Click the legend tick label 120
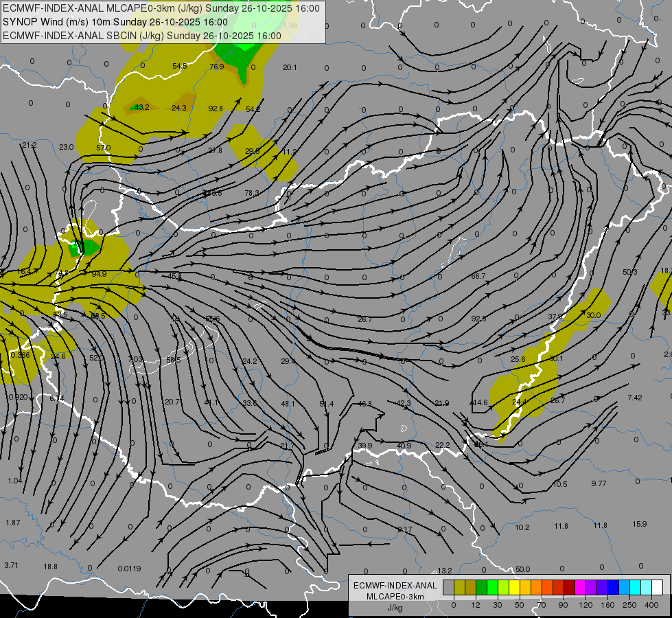672x618 pixels. (x=586, y=605)
